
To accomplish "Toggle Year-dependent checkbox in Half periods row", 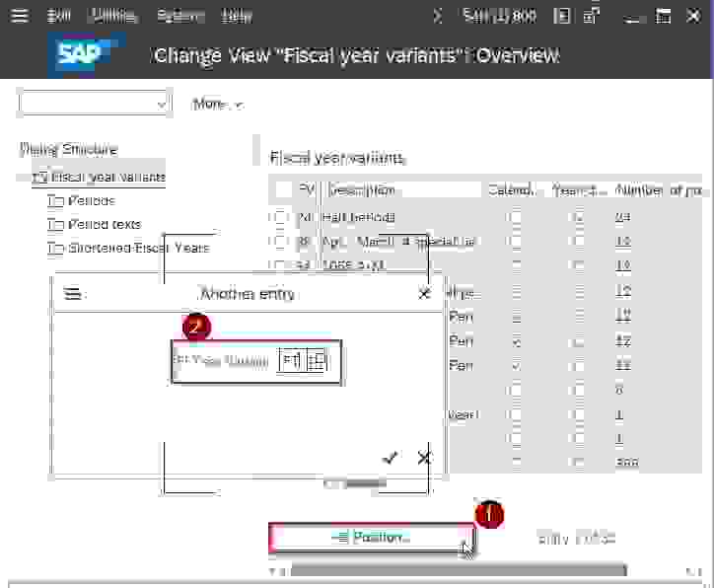I will 579,217.
